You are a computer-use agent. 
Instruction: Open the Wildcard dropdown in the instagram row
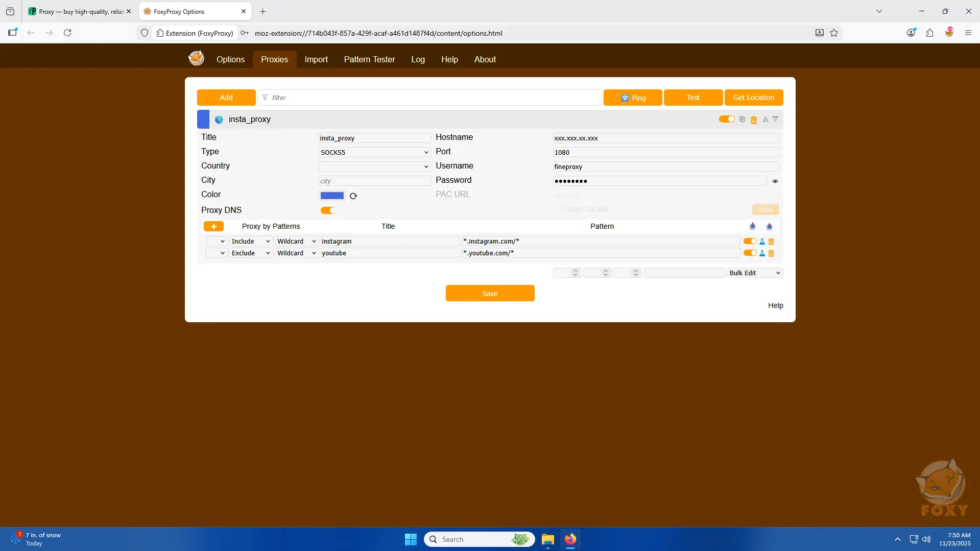click(296, 242)
